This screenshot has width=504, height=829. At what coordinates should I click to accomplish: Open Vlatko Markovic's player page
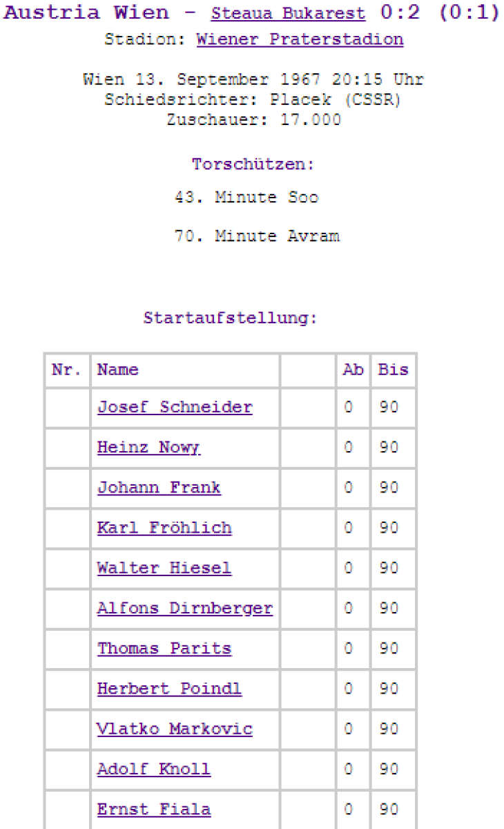coord(175,729)
